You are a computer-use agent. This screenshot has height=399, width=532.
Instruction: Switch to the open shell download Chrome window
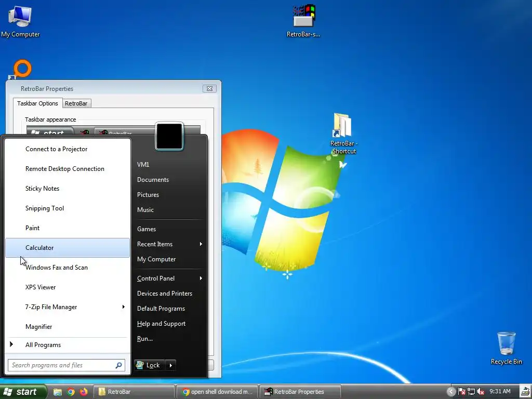[217, 392]
